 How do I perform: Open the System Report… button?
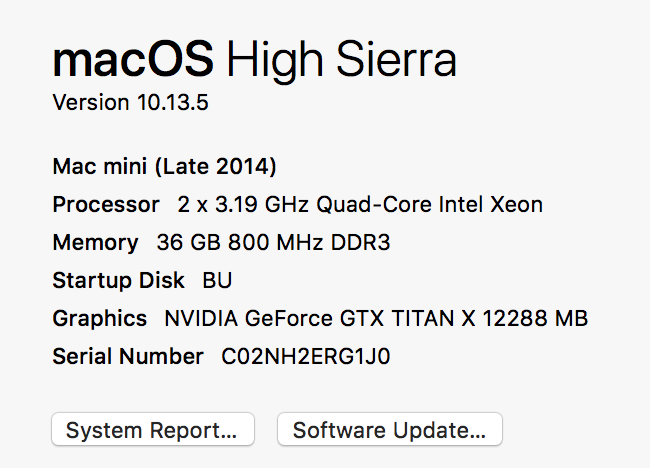point(153,429)
